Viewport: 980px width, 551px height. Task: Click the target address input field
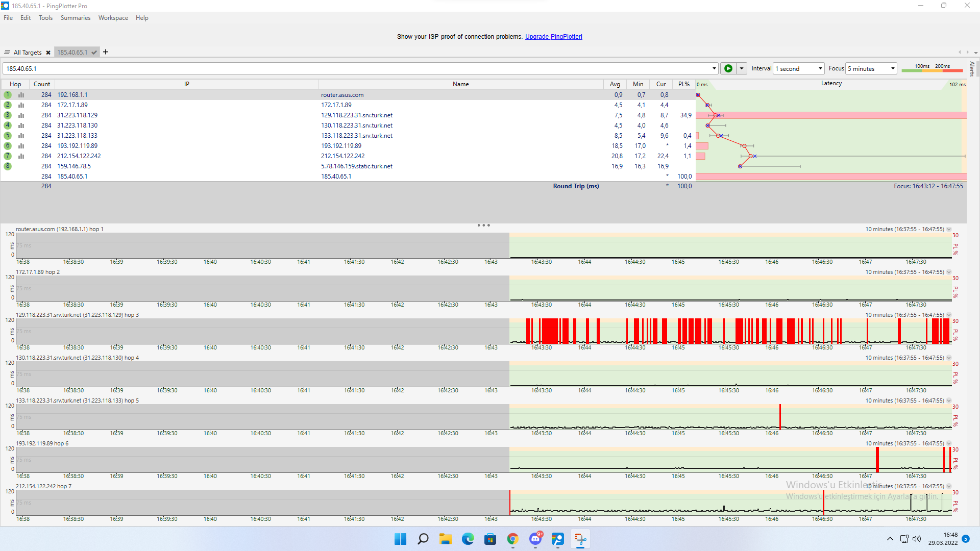click(x=357, y=68)
